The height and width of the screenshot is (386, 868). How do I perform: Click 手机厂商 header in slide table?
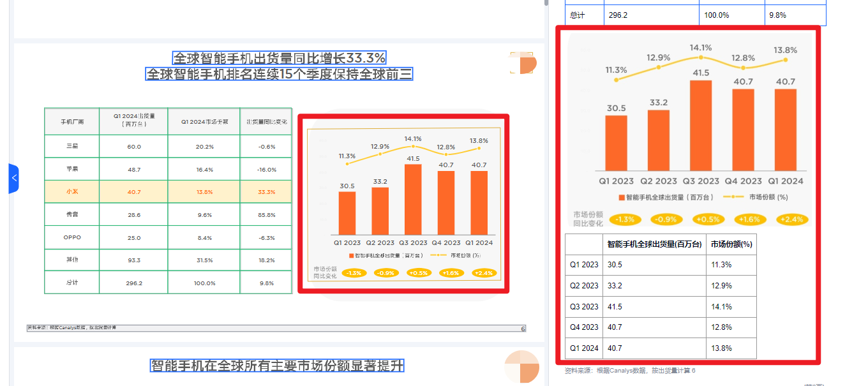[x=72, y=121]
